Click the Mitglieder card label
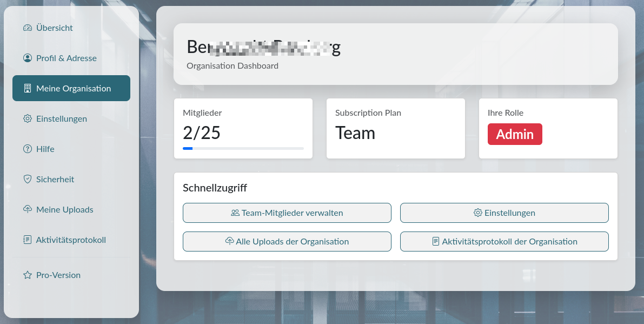This screenshot has height=324, width=644. [x=202, y=113]
